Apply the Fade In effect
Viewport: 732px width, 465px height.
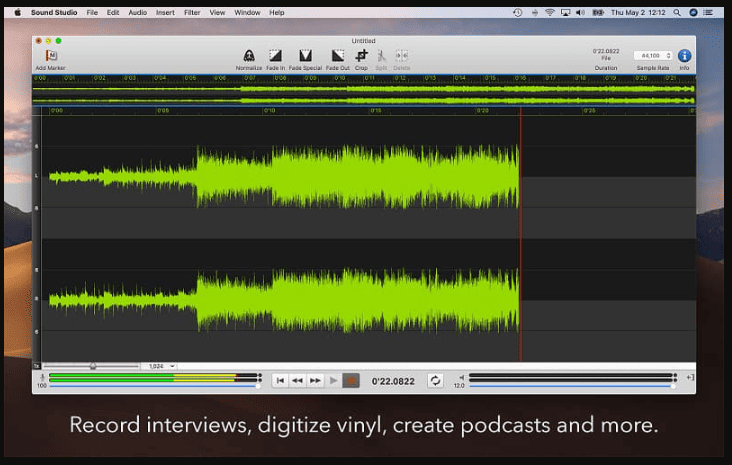point(275,56)
